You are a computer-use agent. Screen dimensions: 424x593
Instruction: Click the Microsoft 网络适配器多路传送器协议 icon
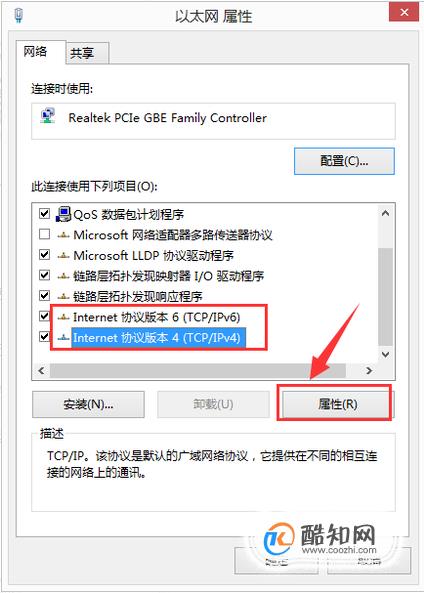(x=63, y=235)
